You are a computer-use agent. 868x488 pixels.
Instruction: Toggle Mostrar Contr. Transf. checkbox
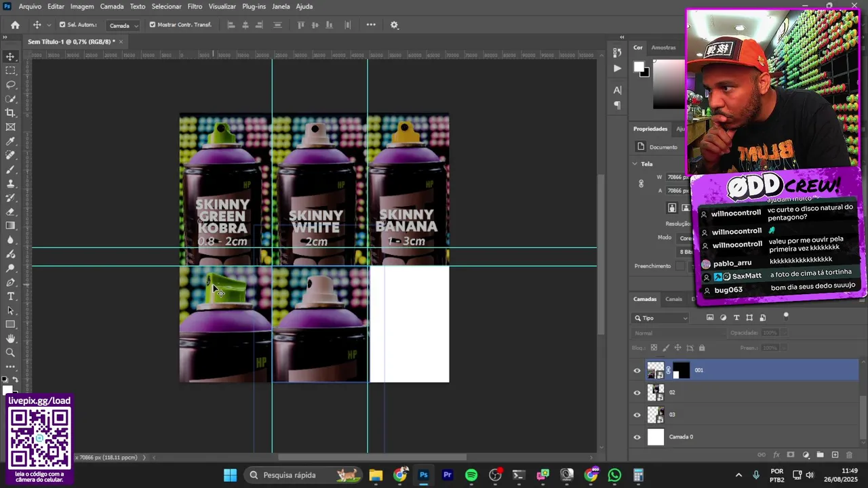(152, 25)
